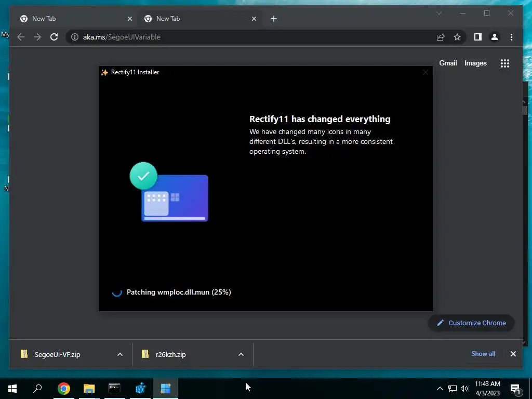Open the SegoeUI-VF.zip download
This screenshot has width=532, height=399.
(x=57, y=354)
